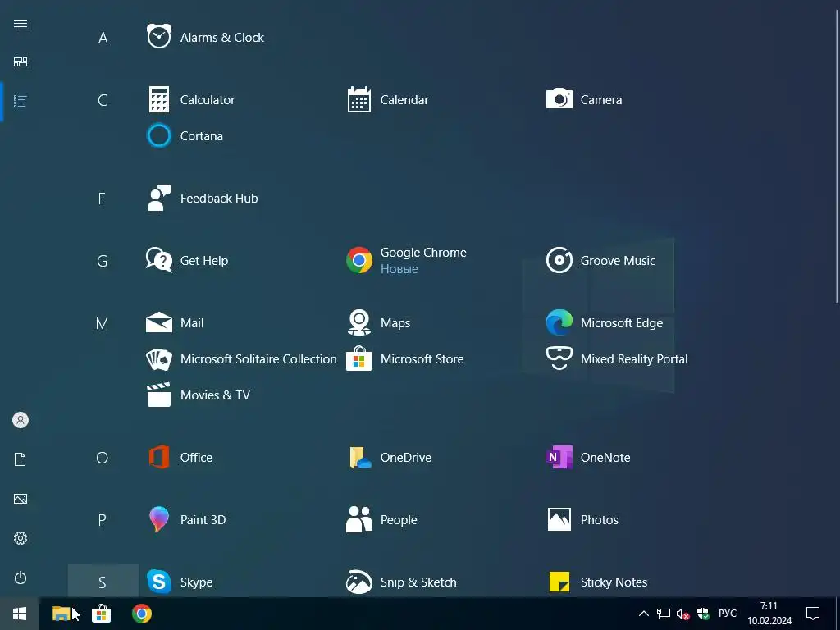Start Microsoft Solitaire Collection

tap(242, 359)
